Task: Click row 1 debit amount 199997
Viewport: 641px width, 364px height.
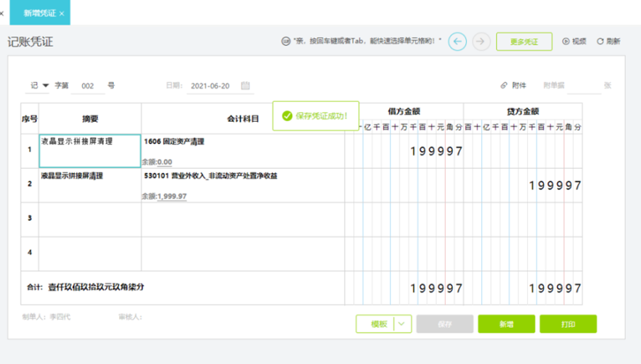Action: [436, 151]
